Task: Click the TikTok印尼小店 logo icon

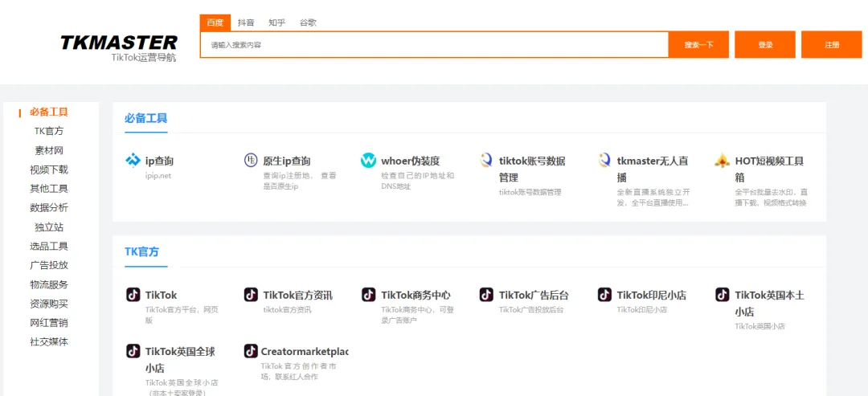Action: (x=604, y=295)
